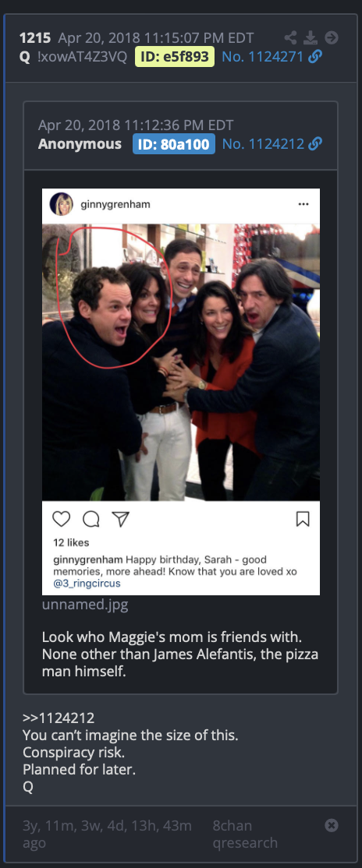Open the three-dot menu on Instagram post
Viewport: 362px width, 868px height.
point(303,204)
